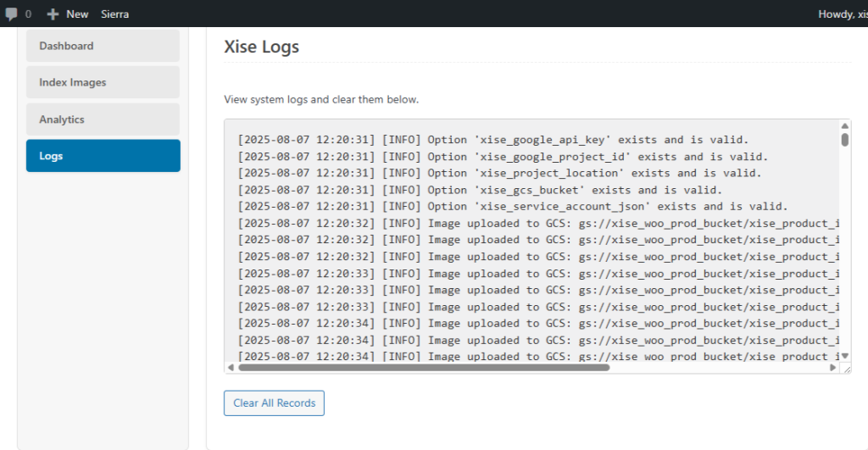Click the 'xise_gcs_bucket' log entry

[x=480, y=190]
